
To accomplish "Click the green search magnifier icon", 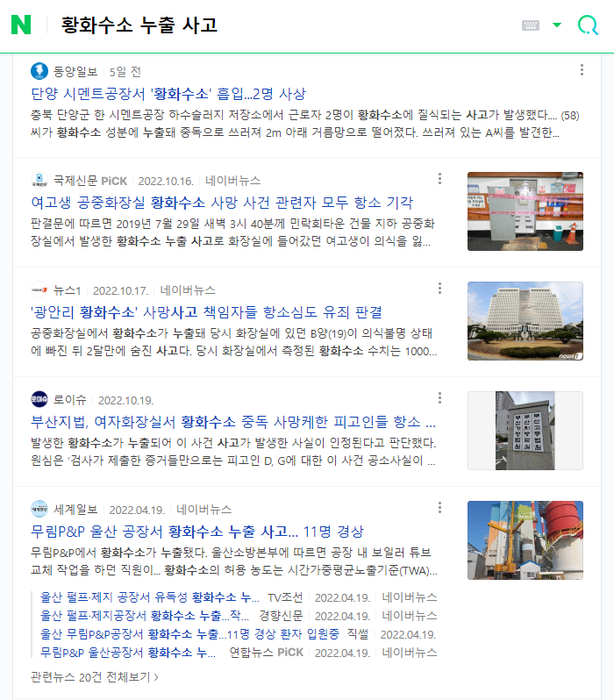I will pos(588,25).
